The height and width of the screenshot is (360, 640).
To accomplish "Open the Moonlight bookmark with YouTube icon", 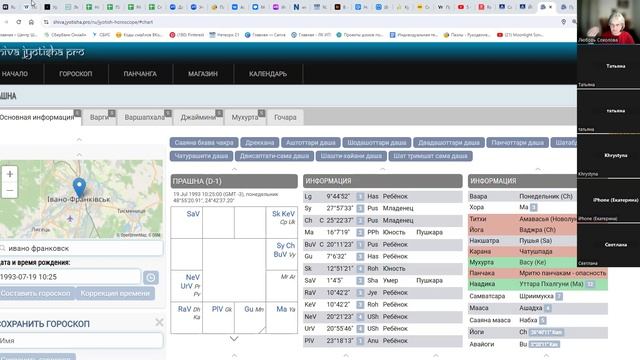I will coord(520,35).
